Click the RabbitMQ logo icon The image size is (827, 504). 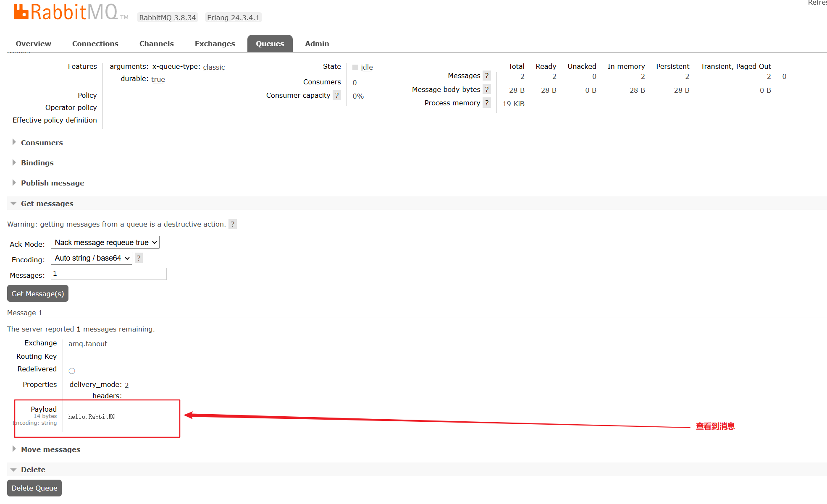21,12
